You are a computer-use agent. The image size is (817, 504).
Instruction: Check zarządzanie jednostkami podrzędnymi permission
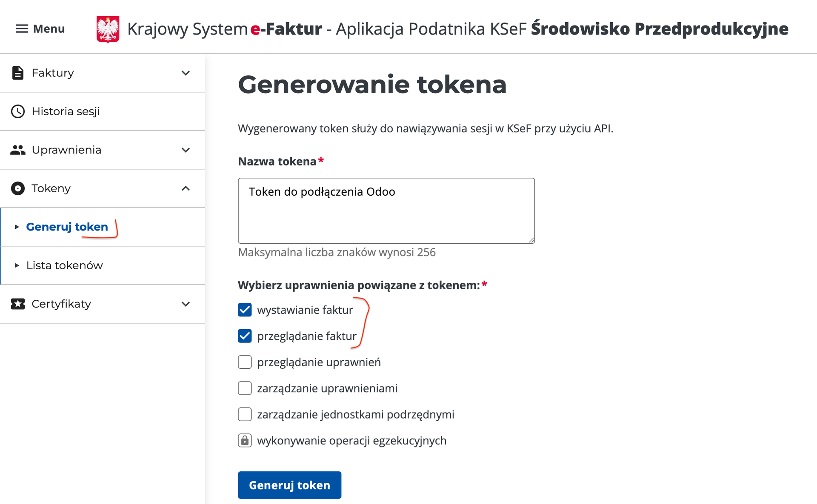(x=245, y=414)
